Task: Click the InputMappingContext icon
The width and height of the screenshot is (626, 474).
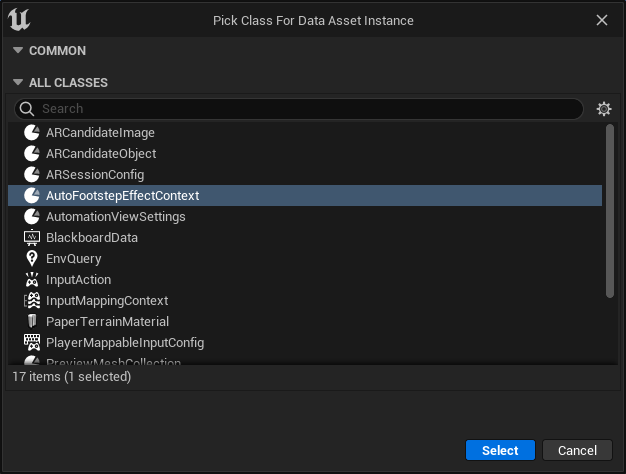Action: (x=32, y=301)
